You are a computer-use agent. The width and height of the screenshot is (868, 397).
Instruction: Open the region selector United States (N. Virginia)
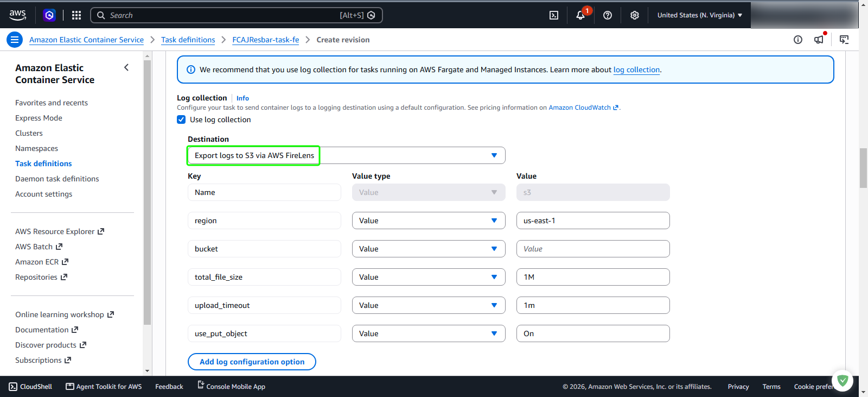click(700, 15)
